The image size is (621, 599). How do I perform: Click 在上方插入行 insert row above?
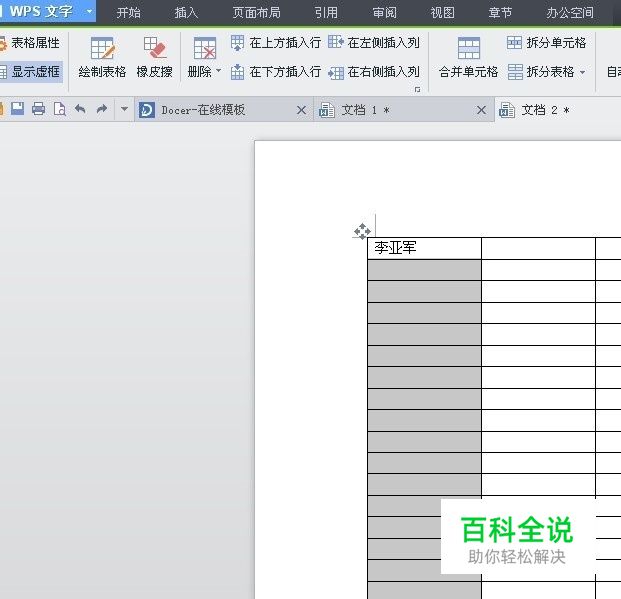[x=276, y=43]
